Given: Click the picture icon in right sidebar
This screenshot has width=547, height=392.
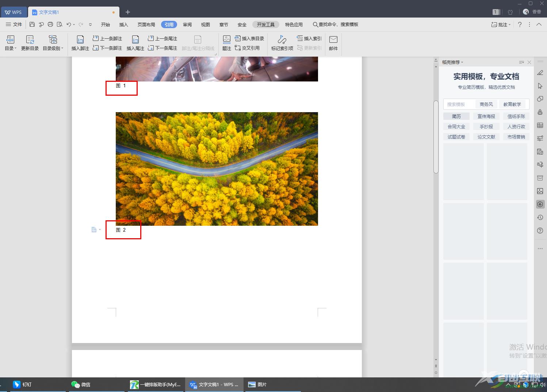Looking at the screenshot, I should pos(540,191).
